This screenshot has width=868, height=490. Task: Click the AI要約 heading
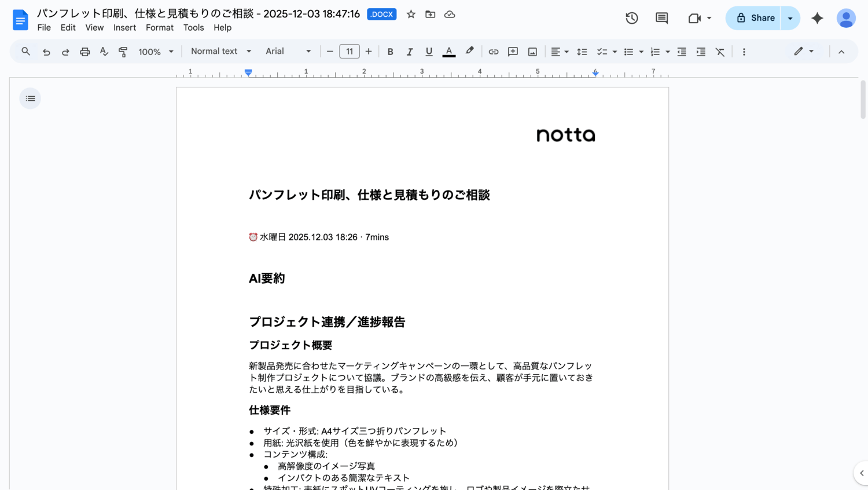coord(267,279)
